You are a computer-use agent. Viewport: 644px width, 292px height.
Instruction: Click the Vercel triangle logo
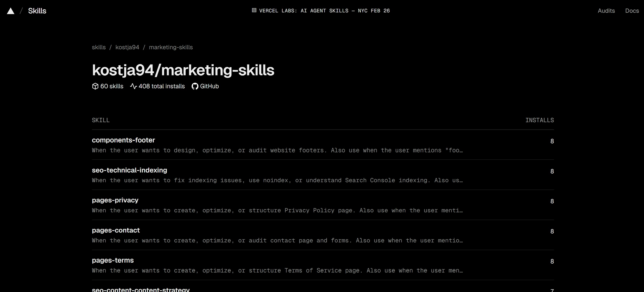pyautogui.click(x=11, y=11)
